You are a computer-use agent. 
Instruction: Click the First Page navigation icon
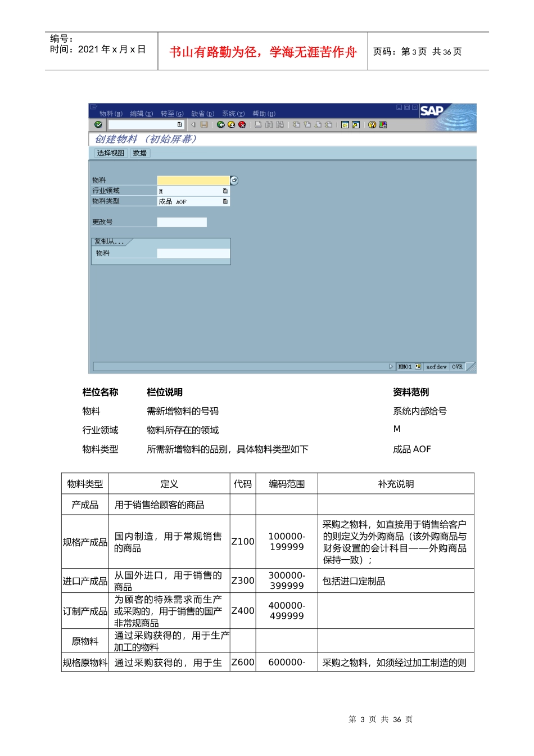tap(296, 124)
